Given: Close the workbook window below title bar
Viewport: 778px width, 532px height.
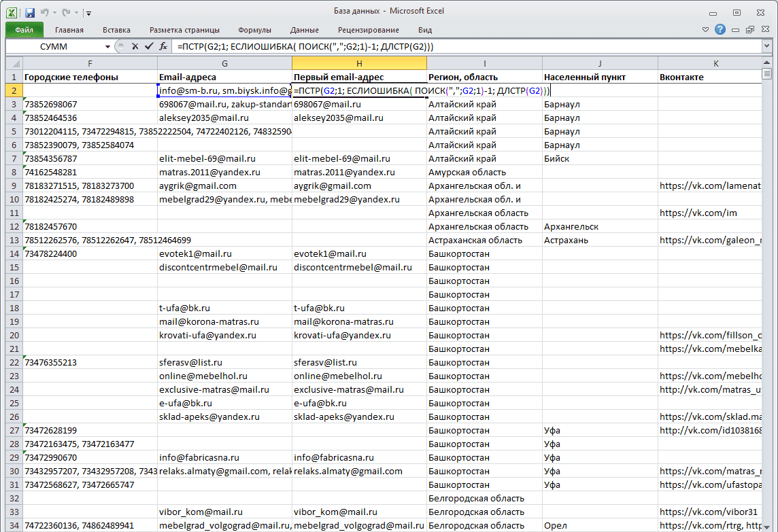Looking at the screenshot, I should (764, 30).
